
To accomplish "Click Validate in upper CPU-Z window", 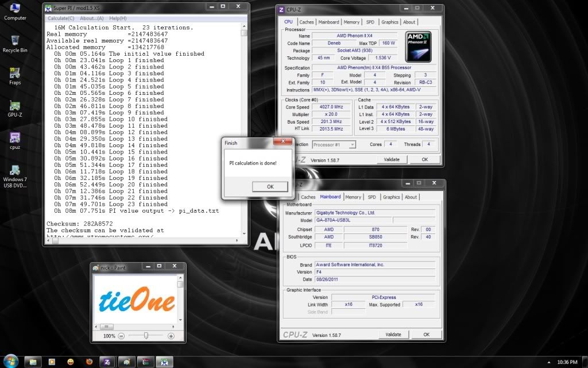I will click(x=392, y=160).
